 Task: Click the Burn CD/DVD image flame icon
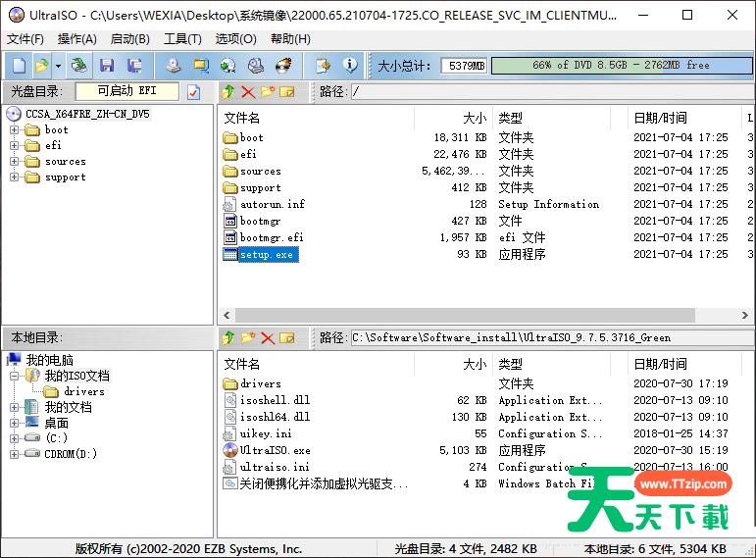point(283,66)
